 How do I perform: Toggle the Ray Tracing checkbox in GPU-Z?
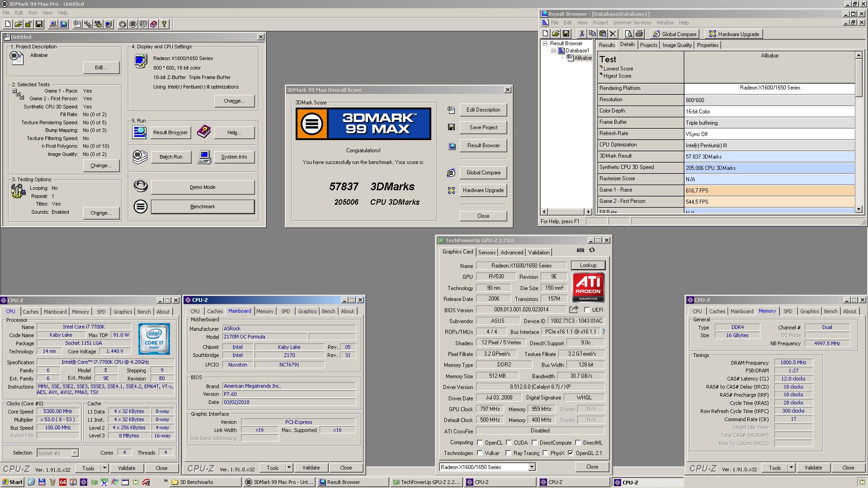pos(508,453)
